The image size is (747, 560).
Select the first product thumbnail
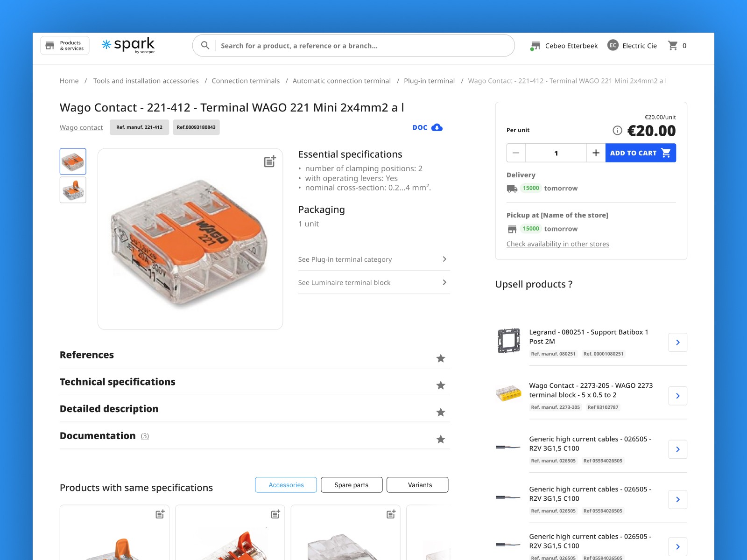73,161
